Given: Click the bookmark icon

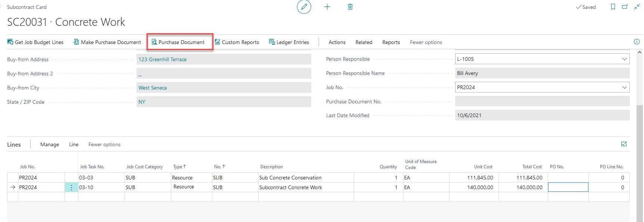Looking at the screenshot, I should (x=613, y=7).
